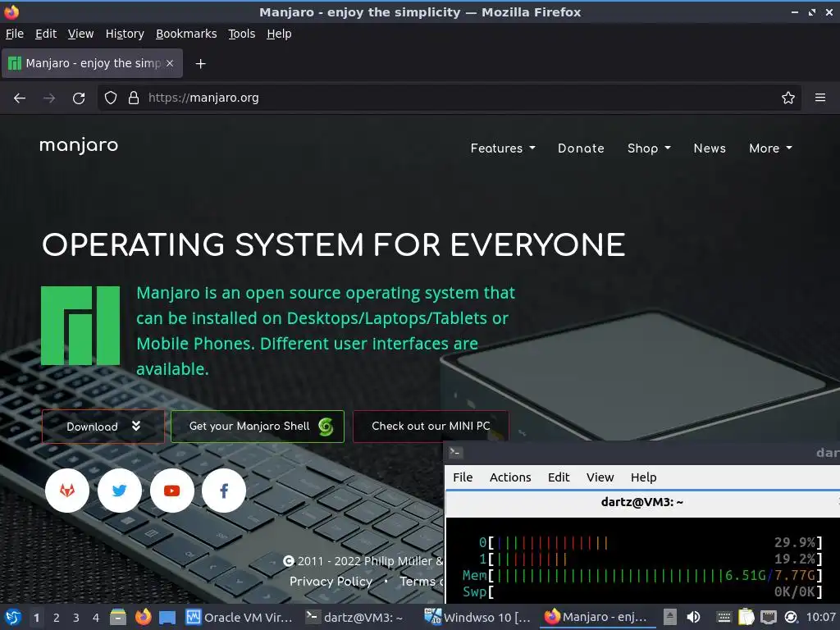Viewport: 840px width, 630px height.
Task: Bookmark this page with the star
Action: coord(788,98)
